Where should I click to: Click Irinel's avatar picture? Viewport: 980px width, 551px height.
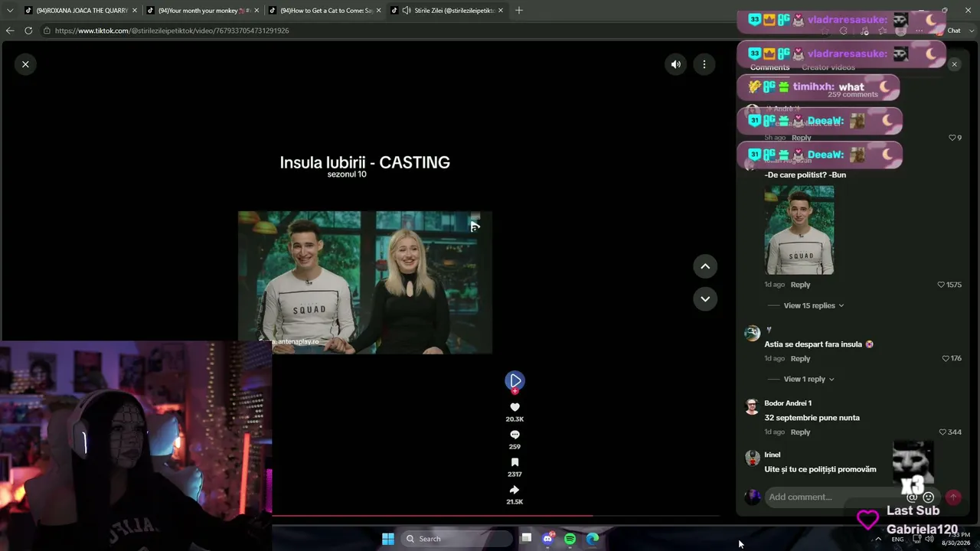[753, 458]
